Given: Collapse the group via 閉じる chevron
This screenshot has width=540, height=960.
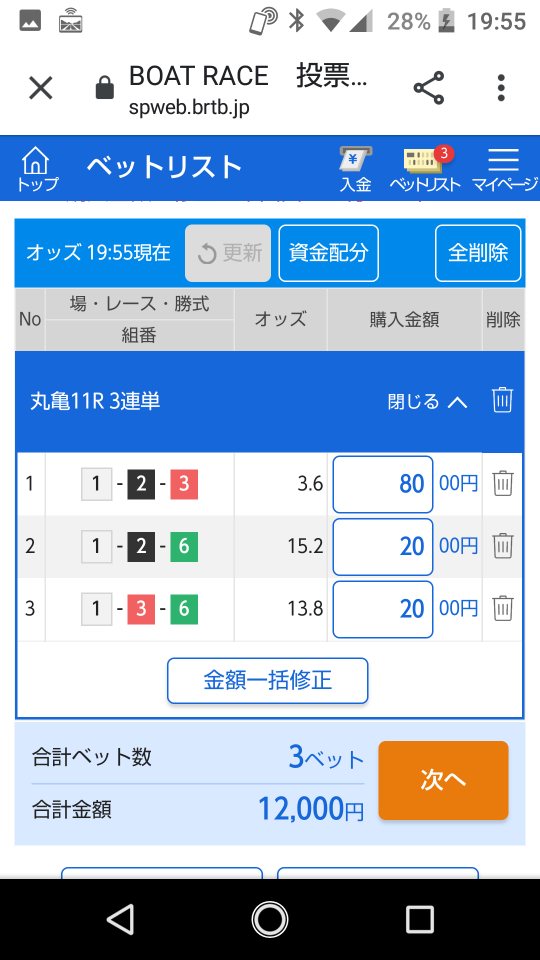Looking at the screenshot, I should (x=427, y=402).
